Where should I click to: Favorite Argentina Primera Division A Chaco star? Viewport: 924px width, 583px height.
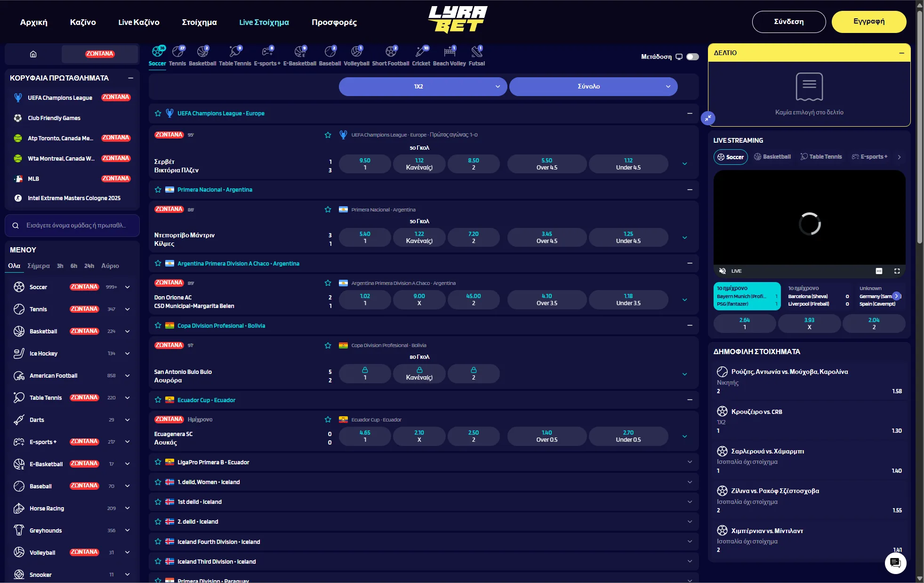point(158,263)
